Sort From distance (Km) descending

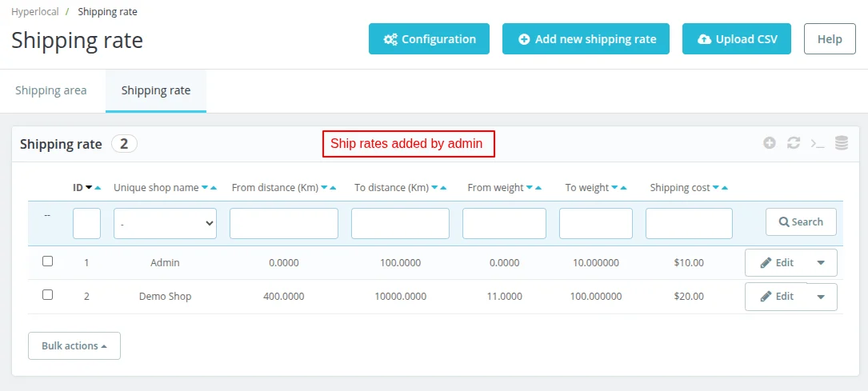pos(324,188)
